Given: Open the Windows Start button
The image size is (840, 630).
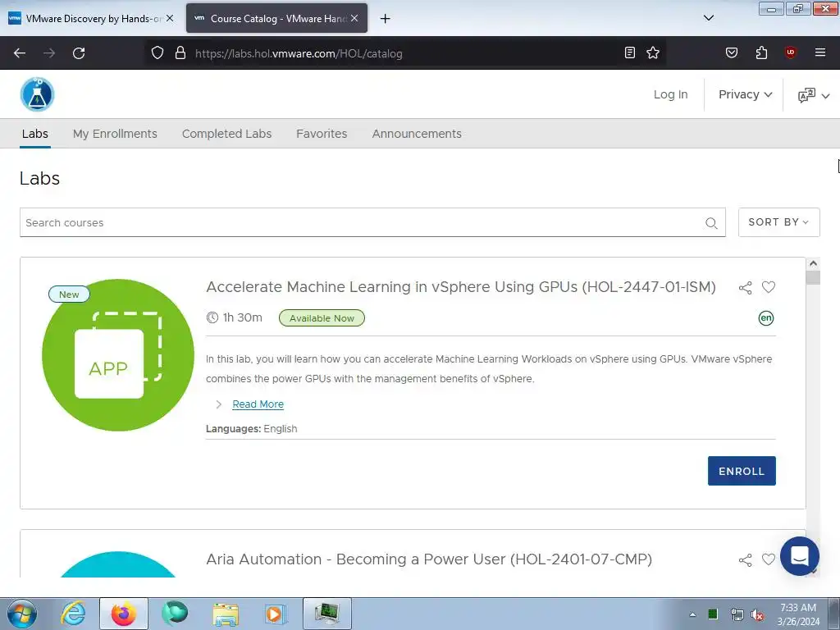Looking at the screenshot, I should [22, 614].
